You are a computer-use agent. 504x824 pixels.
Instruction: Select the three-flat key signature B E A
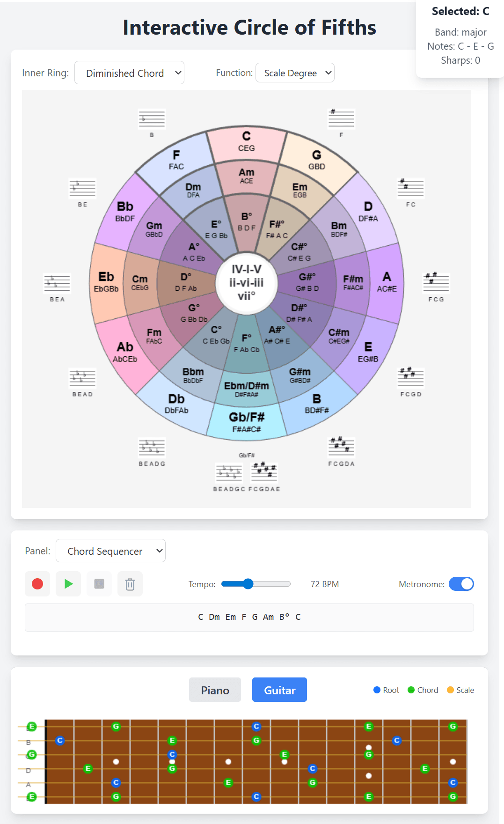pyautogui.click(x=57, y=284)
